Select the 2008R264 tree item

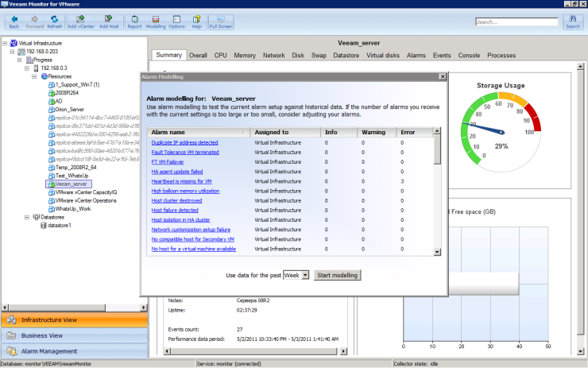67,93
